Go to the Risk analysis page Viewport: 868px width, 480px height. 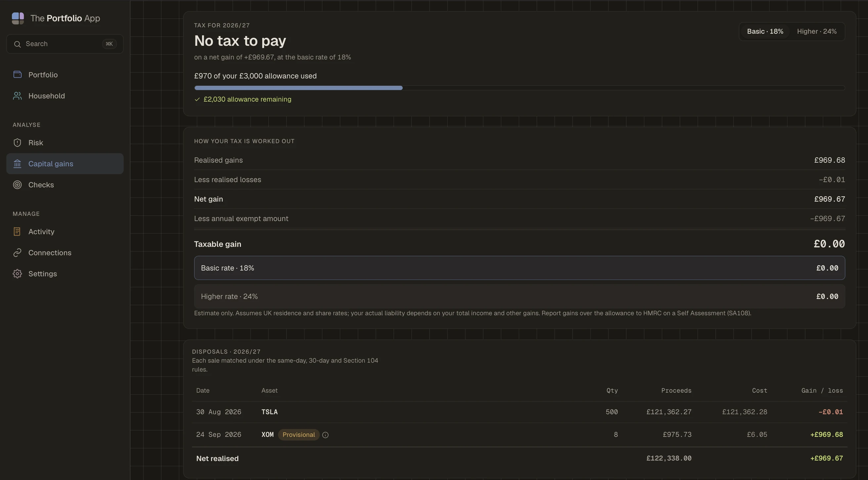tap(65, 143)
